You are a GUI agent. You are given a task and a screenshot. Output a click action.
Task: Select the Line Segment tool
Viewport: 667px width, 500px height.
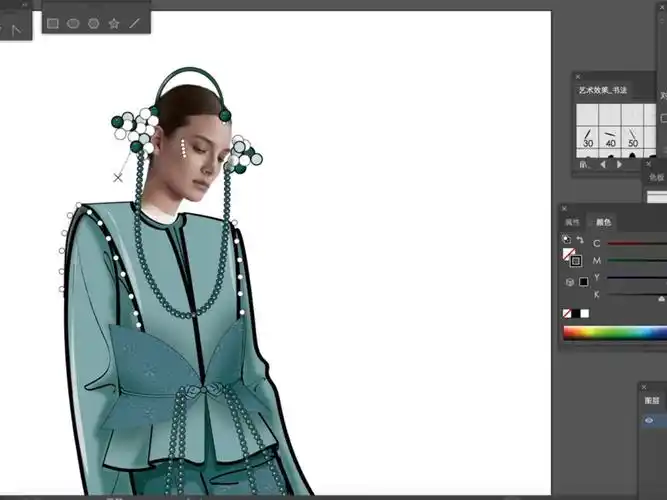click(135, 23)
